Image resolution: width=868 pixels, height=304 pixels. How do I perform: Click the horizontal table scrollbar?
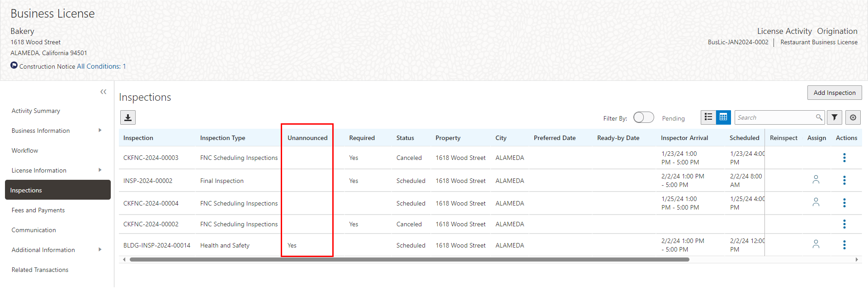[x=409, y=259]
